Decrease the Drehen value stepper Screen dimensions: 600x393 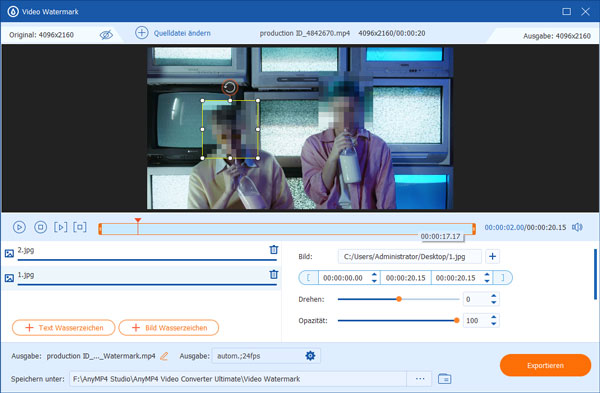click(494, 303)
